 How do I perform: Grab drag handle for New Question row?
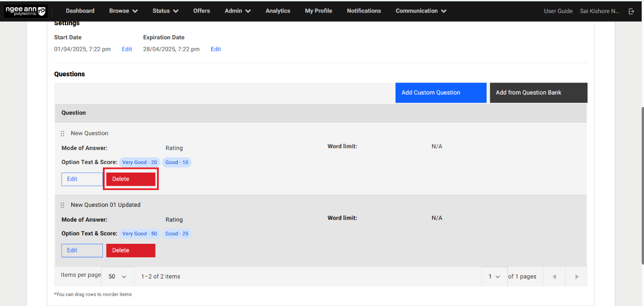63,133
